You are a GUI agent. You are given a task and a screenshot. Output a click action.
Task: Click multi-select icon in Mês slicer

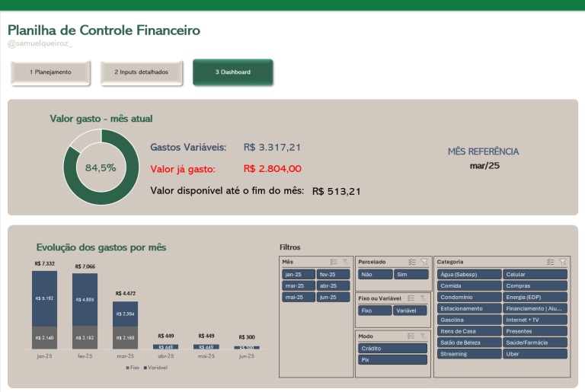(x=334, y=262)
